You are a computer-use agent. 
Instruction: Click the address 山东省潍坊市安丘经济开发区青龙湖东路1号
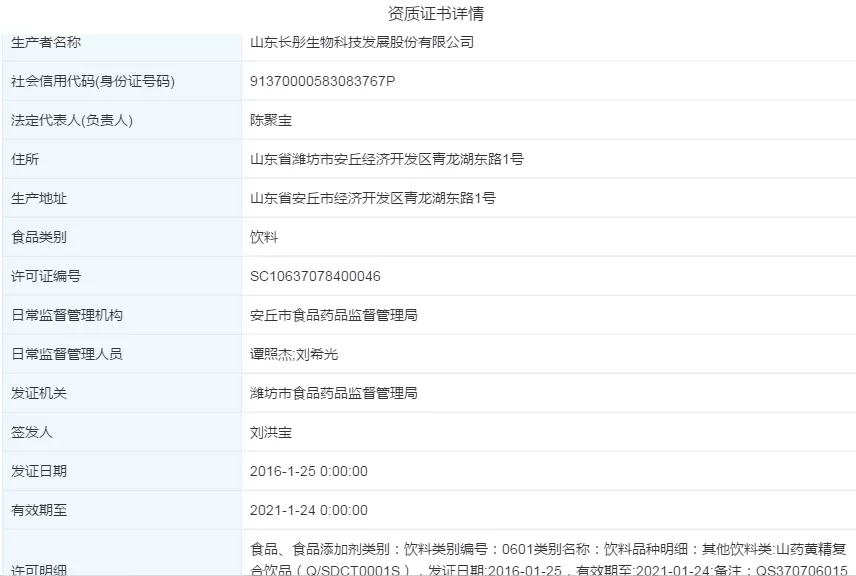click(x=387, y=159)
